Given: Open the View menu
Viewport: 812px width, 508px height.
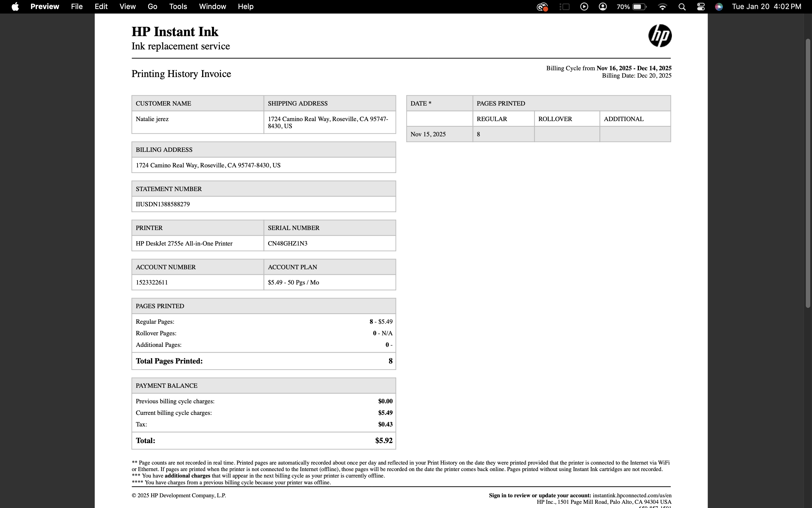Looking at the screenshot, I should (x=127, y=7).
